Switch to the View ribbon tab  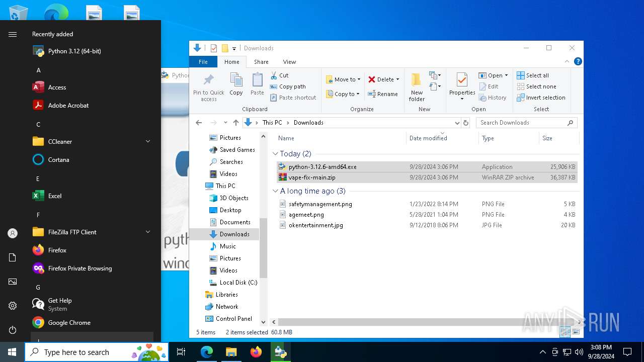289,62
